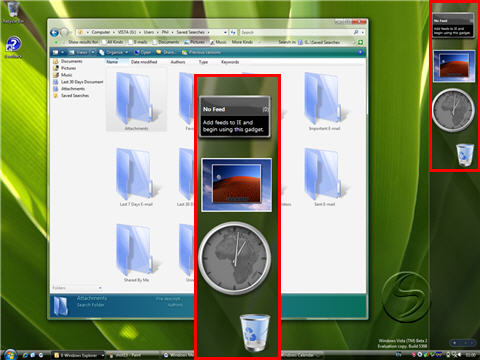
Task: Click VISTA (C:) in the breadcrumb
Action: 127,32
